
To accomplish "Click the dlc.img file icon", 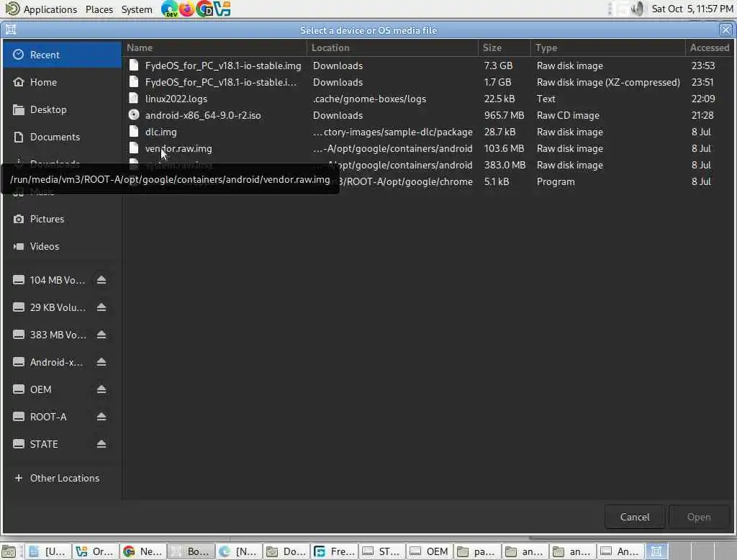I will point(134,132).
